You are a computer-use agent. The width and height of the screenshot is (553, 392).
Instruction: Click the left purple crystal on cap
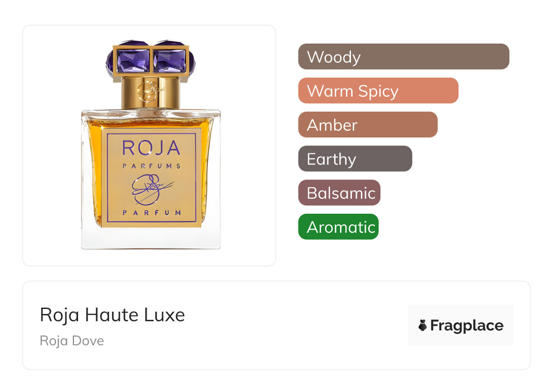[133, 60]
